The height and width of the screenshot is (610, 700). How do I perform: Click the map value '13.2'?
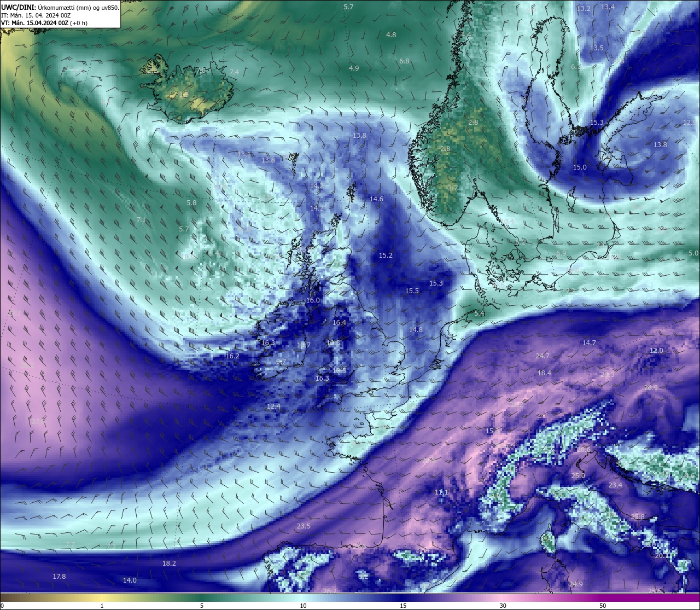coord(584,9)
